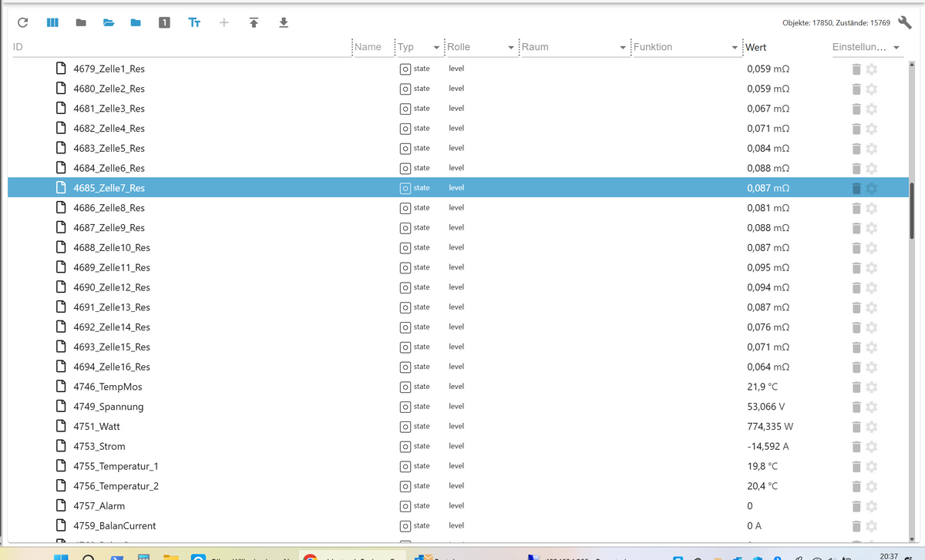Click the upload objects arrow icon
Image resolution: width=925 pixels, height=560 pixels.
254,22
